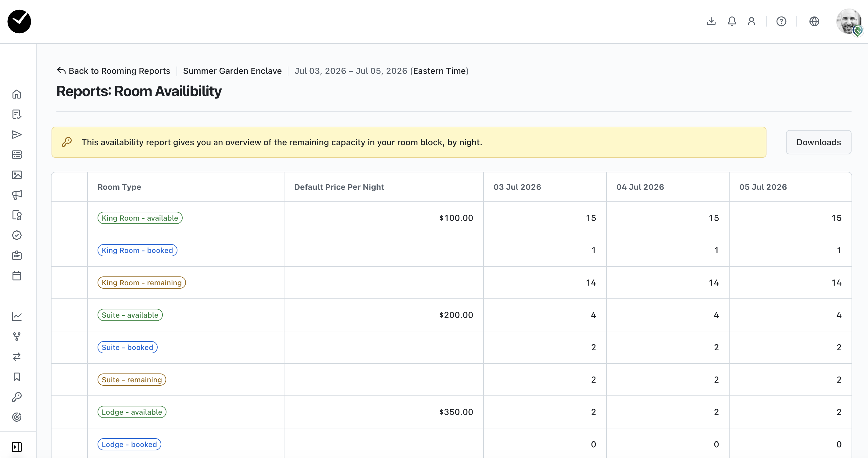Image resolution: width=868 pixels, height=458 pixels.
Task: Open the help question mark icon
Action: click(x=781, y=22)
